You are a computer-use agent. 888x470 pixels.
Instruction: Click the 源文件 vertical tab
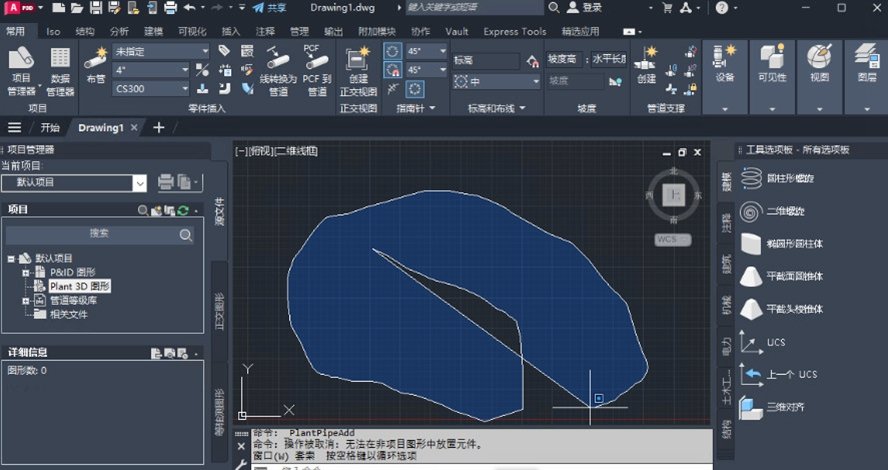(x=220, y=212)
